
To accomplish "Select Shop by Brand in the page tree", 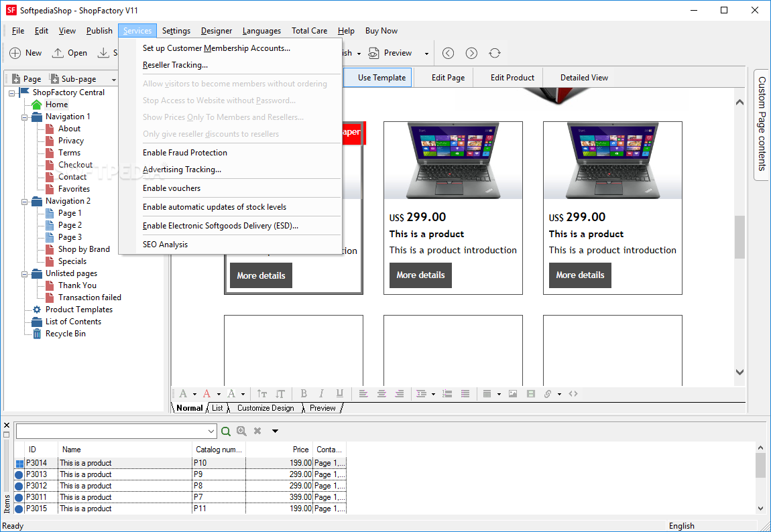I will [84, 249].
